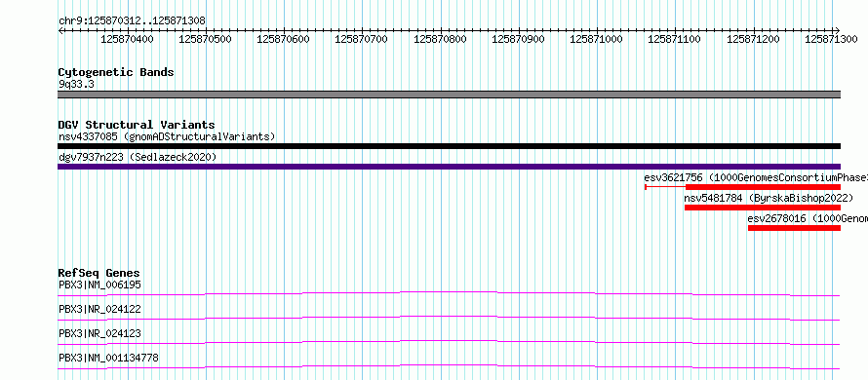Image resolution: width=868 pixels, height=380 pixels.
Task: Click the dgv7937n223 Sedlazeck2020 label
Action: (138, 157)
